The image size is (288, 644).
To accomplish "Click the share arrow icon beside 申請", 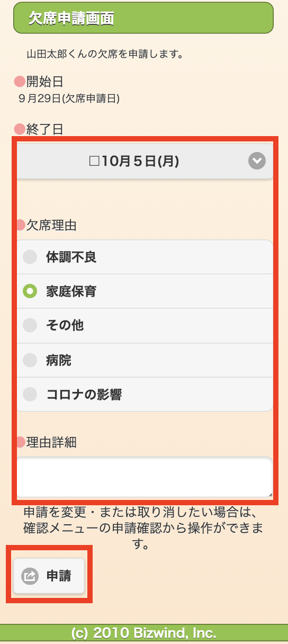I will [30, 576].
